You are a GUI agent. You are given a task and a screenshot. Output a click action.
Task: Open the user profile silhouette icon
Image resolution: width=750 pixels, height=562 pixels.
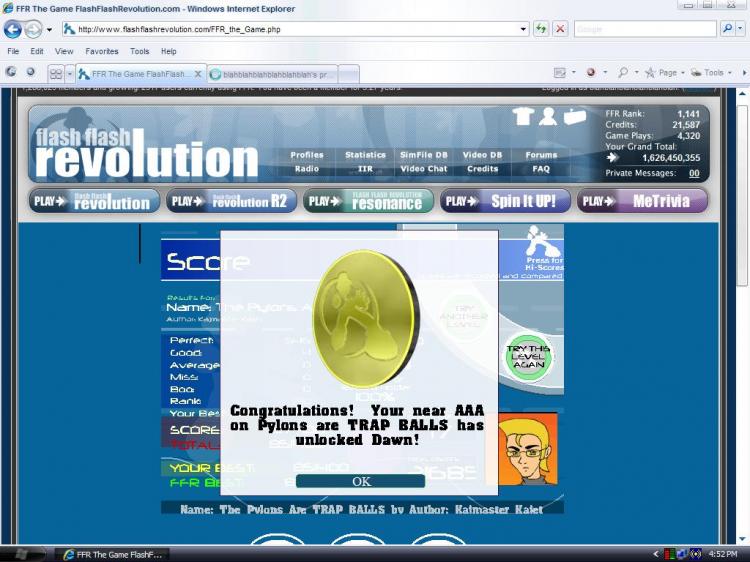(548, 116)
